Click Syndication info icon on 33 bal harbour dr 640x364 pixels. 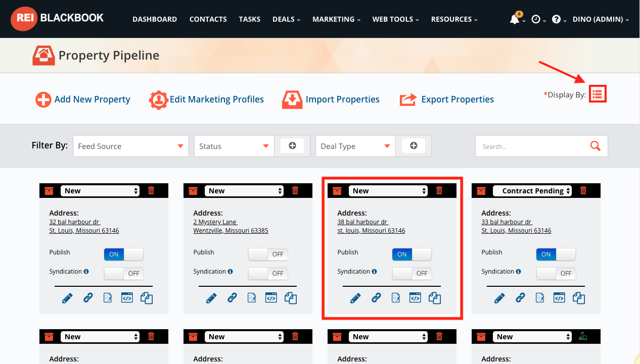(x=519, y=272)
